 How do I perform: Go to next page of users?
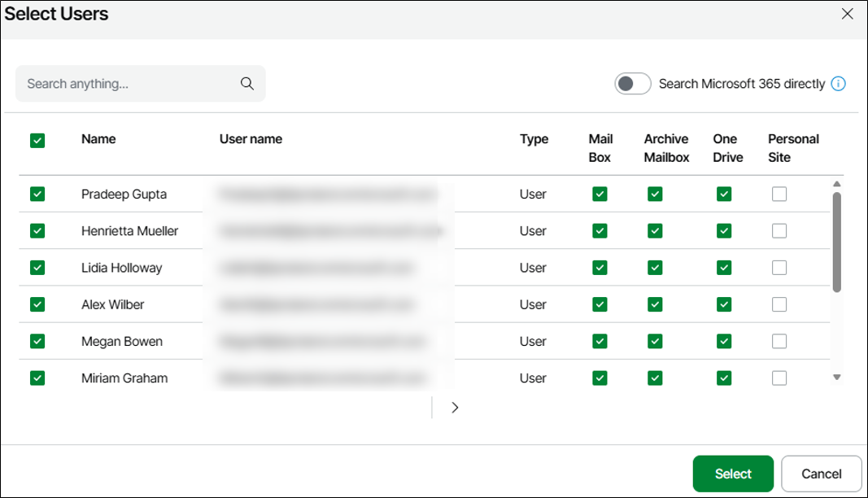455,408
